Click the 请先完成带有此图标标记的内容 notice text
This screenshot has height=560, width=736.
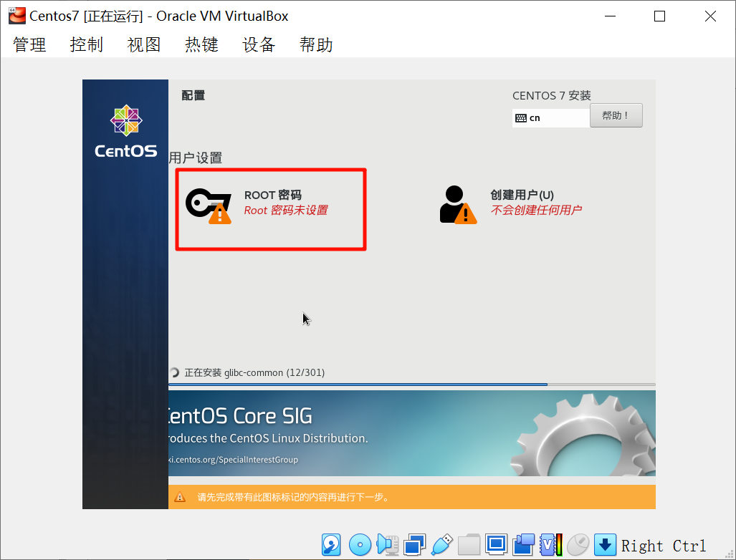click(293, 497)
